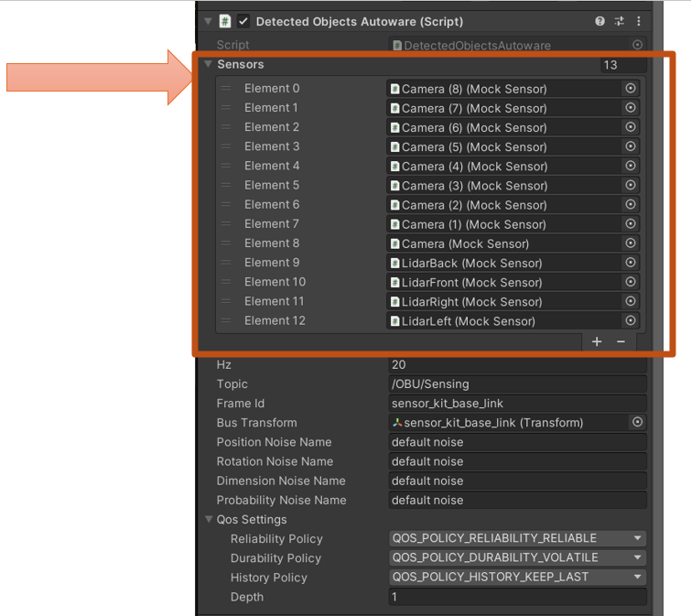The height and width of the screenshot is (616, 691).
Task: Open the component three-dot context menu
Action: (x=639, y=21)
